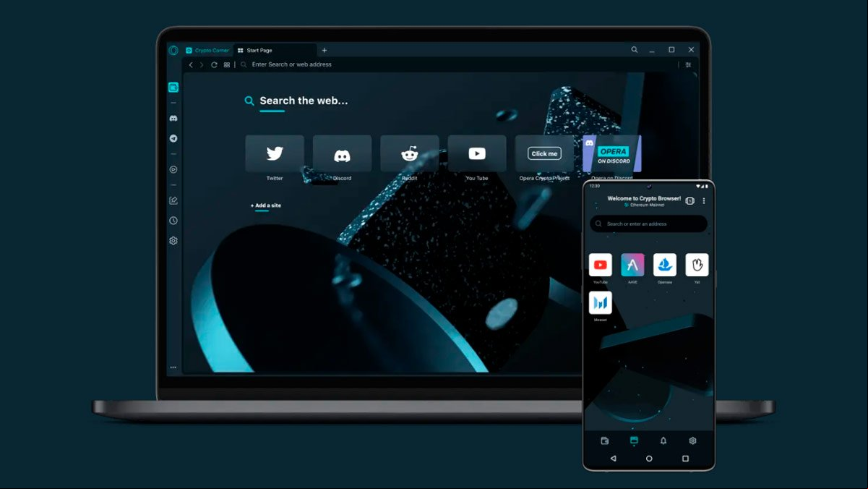Go forward with the forward arrow
This screenshot has height=489, width=868.
tap(202, 64)
